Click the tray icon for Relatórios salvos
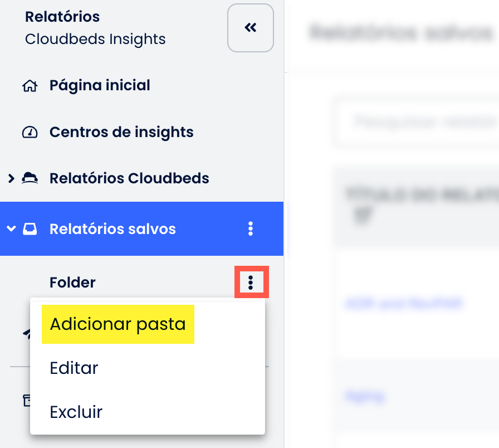Screen dimensions: 499x448 click(30, 229)
